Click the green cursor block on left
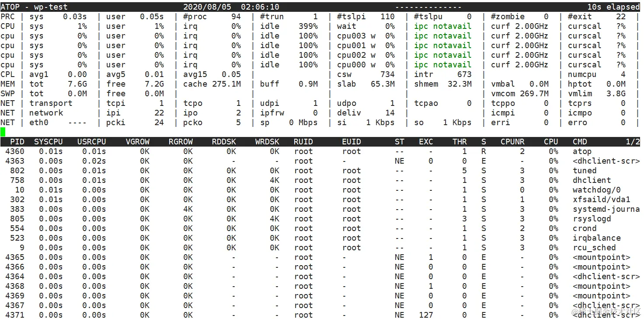The width and height of the screenshot is (644, 319). 3,132
